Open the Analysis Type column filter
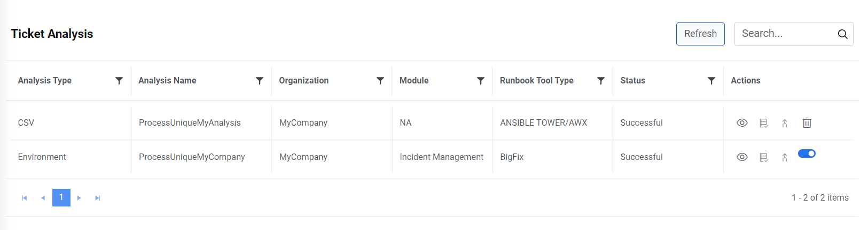The width and height of the screenshot is (868, 230). coord(119,81)
